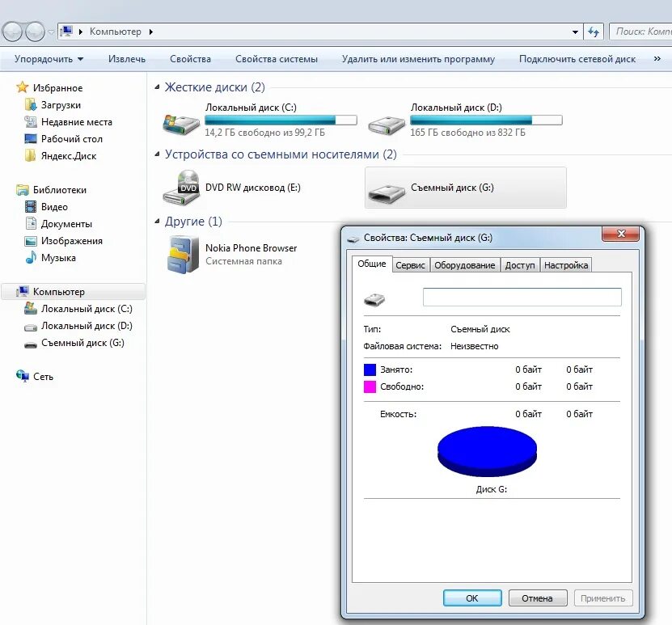
Task: Click the Libraries icon in sidebar
Action: coord(23,190)
